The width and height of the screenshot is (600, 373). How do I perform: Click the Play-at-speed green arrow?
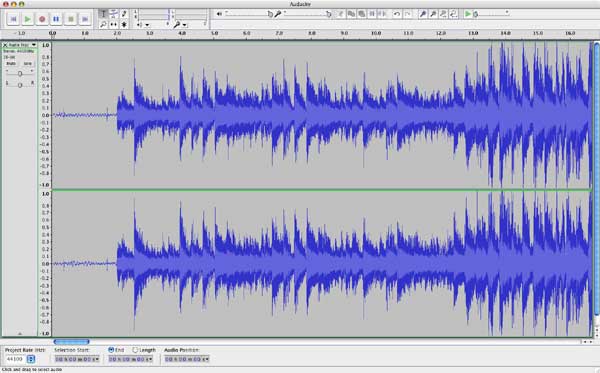coord(468,14)
